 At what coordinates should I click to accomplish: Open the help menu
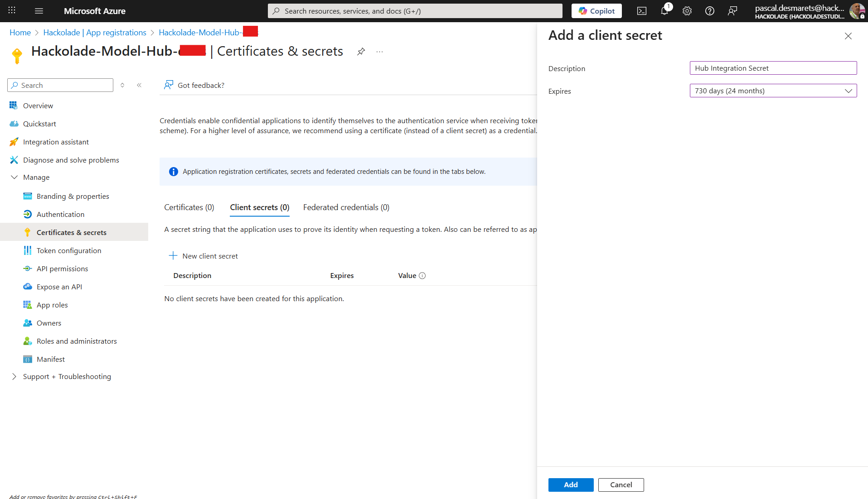(x=709, y=10)
